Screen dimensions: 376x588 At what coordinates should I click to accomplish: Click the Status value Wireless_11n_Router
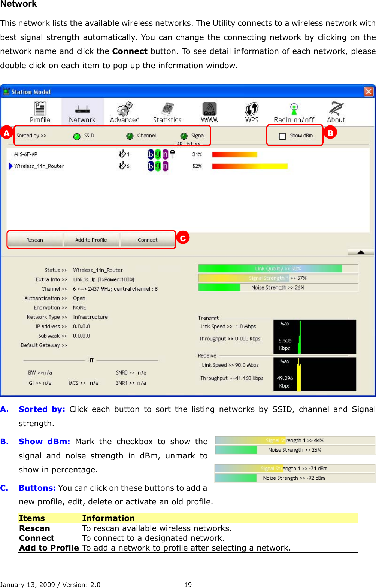pos(98,270)
